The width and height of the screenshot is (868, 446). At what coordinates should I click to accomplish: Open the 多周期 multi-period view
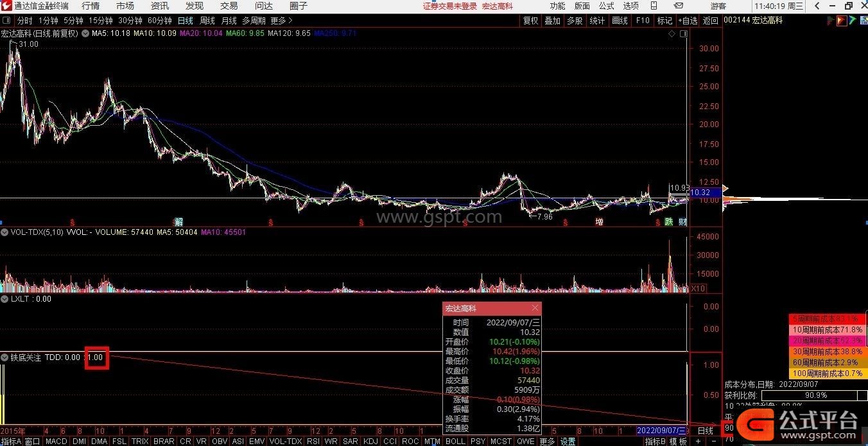(254, 21)
